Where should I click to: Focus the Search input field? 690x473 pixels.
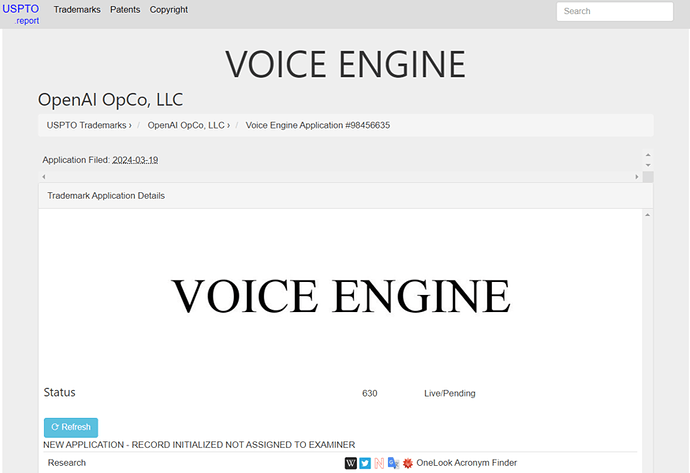[615, 11]
